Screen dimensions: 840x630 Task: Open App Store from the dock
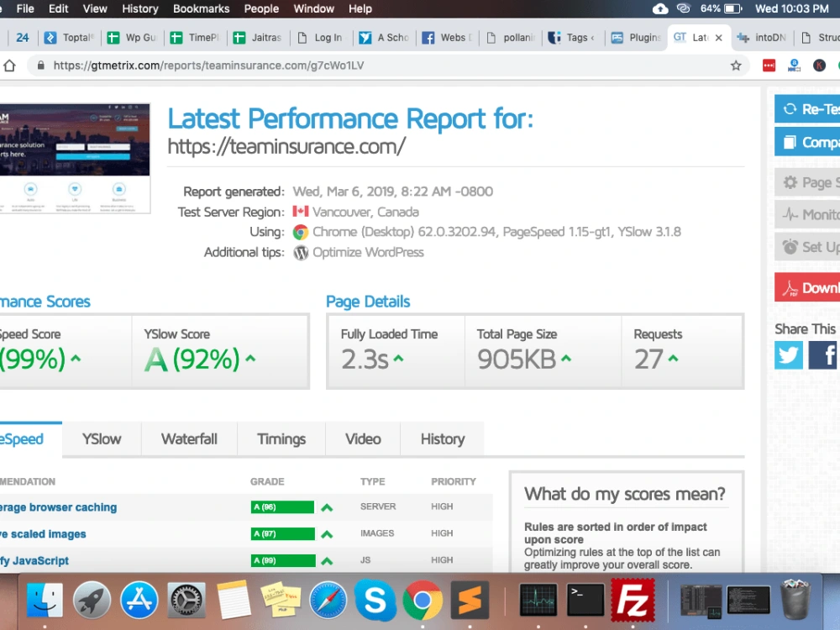[x=139, y=600]
